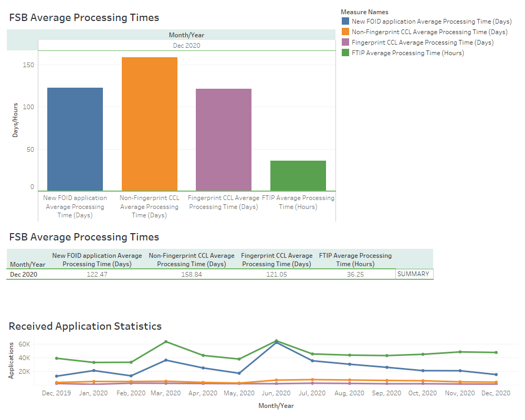Click the FSB Average Processing Times chart title
Viewport: 525px width, 420px height.
[x=85, y=17]
